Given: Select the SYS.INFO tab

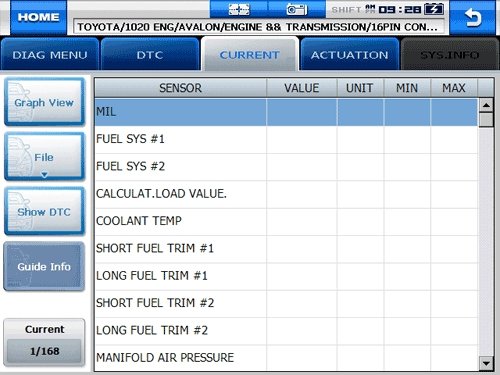Looking at the screenshot, I should [450, 54].
